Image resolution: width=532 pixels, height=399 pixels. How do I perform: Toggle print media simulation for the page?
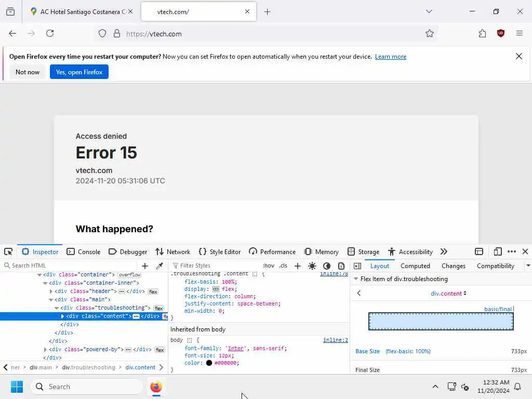point(341,266)
